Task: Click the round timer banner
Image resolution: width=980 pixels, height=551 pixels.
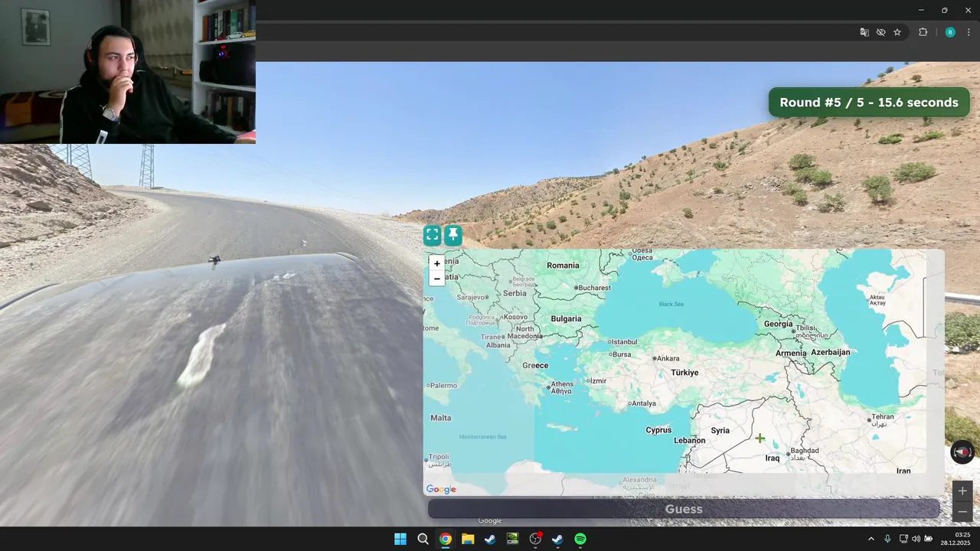Action: [869, 103]
